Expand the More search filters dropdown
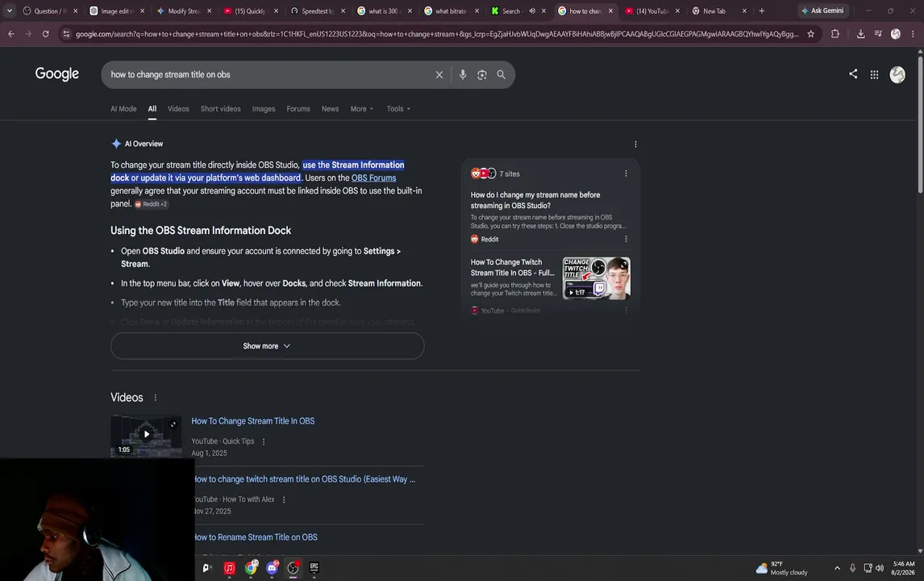The width and height of the screenshot is (924, 581). (362, 108)
